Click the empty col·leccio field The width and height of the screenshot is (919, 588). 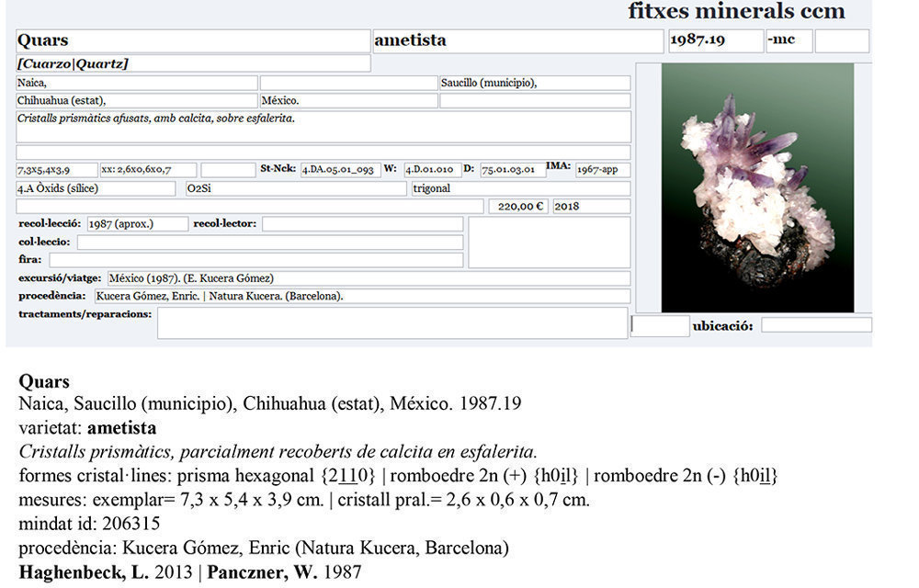coord(270,242)
